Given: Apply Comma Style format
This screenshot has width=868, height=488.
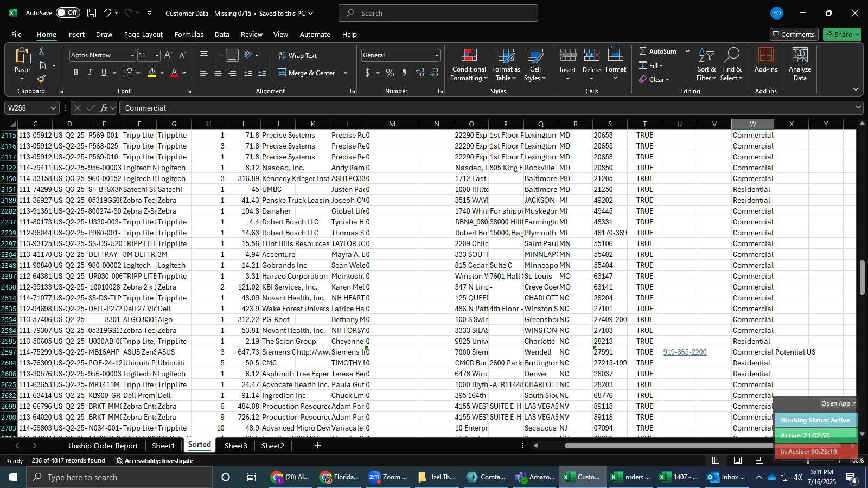Looking at the screenshot, I should [404, 73].
